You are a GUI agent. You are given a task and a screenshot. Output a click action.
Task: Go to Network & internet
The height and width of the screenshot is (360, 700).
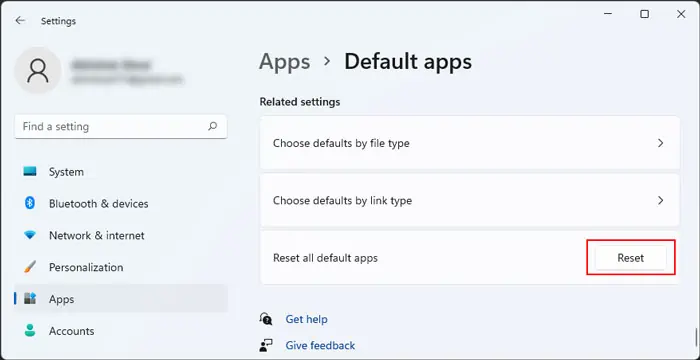[x=121, y=235]
